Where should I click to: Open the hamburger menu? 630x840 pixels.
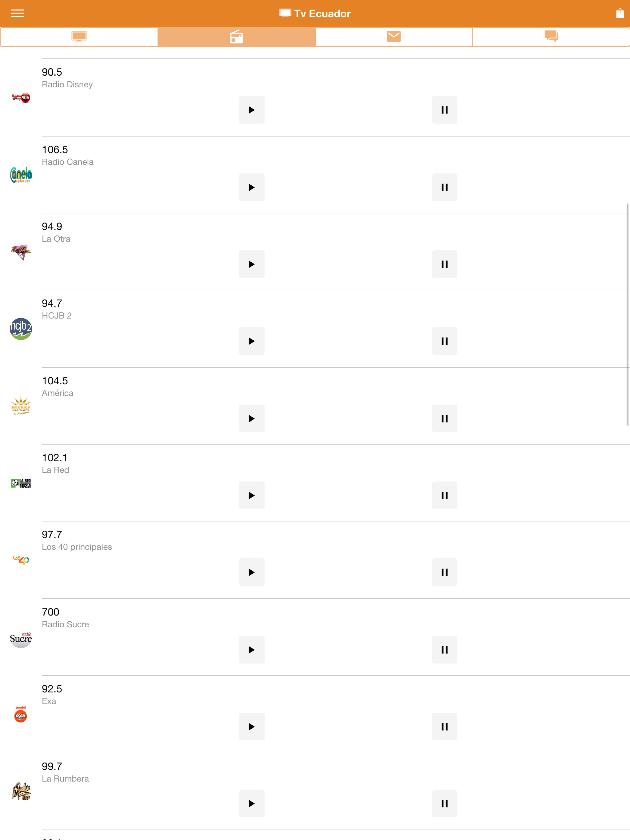coord(17,14)
